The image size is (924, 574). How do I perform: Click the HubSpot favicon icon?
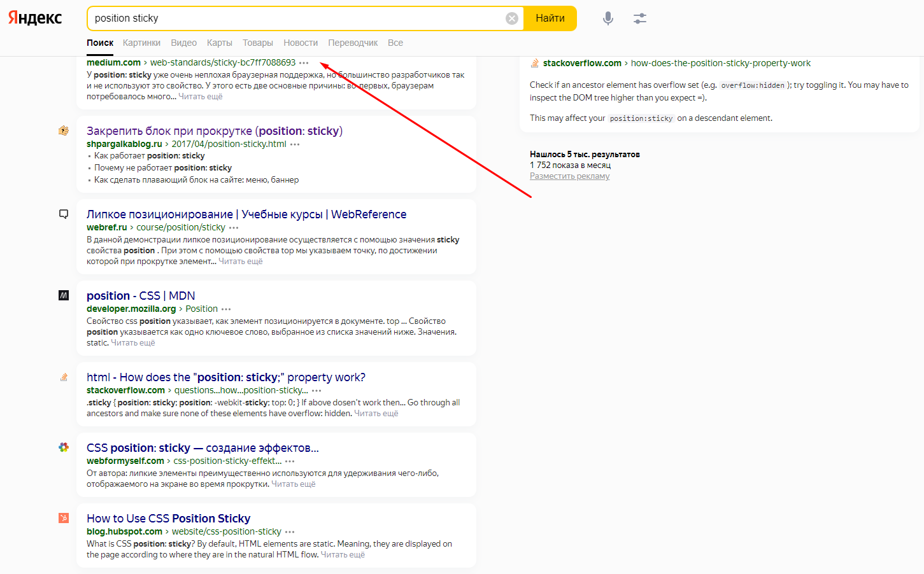64,518
